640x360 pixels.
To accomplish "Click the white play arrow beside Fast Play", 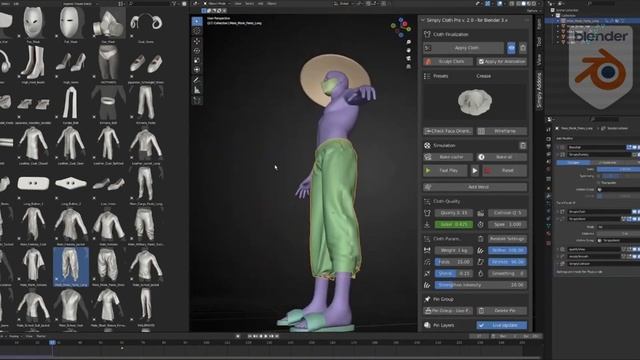I will pos(474,171).
